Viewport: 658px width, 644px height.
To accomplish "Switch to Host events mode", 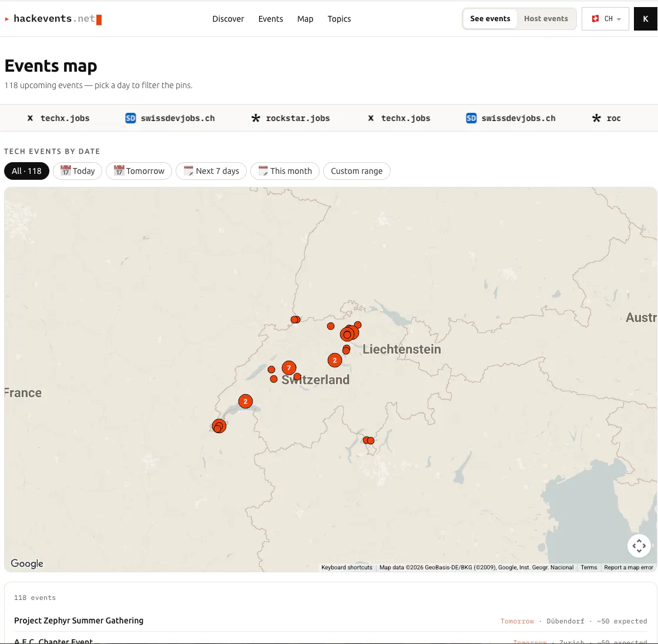I will tap(546, 18).
